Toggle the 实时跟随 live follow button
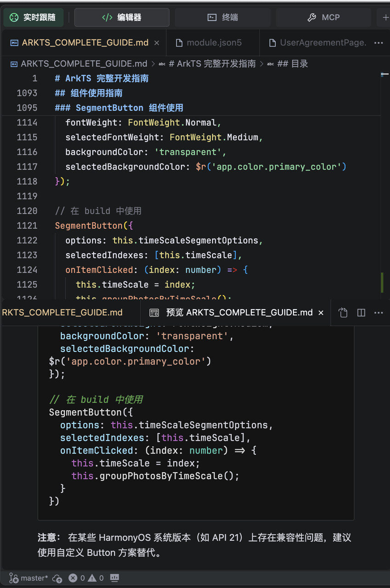 (x=33, y=17)
